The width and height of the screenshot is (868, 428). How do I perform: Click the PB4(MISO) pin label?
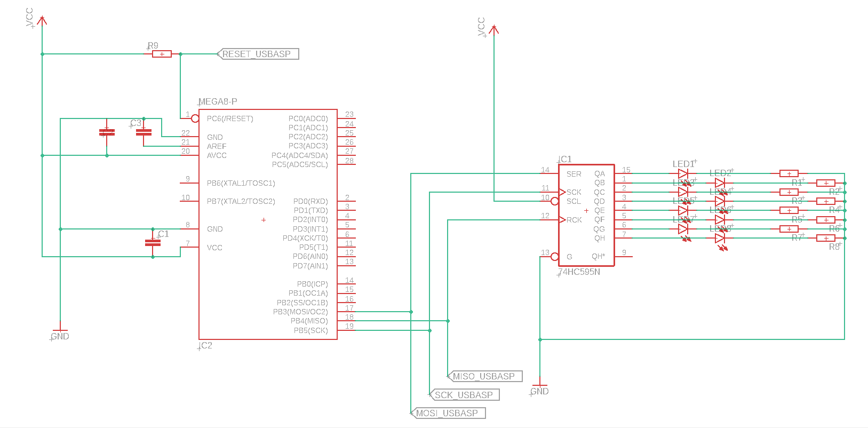[309, 321]
